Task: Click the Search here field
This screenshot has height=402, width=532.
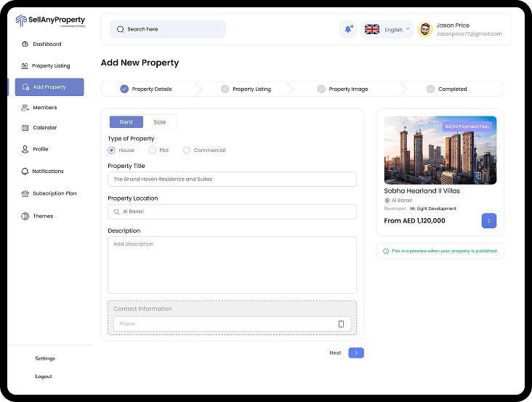Action: [x=168, y=29]
